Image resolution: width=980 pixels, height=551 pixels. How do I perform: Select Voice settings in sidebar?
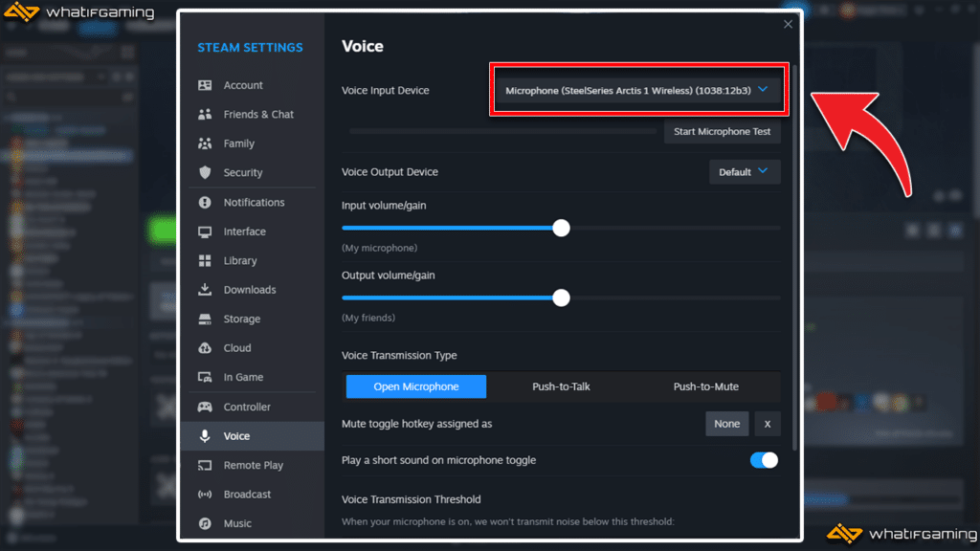pyautogui.click(x=253, y=436)
